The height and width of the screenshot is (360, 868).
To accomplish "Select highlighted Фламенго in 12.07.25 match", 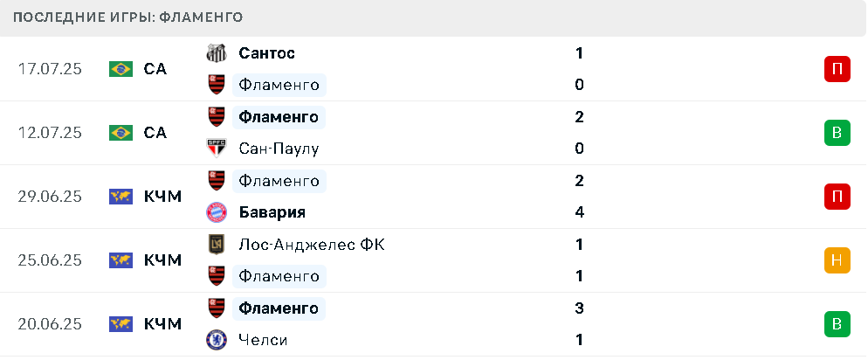I will 279,117.
